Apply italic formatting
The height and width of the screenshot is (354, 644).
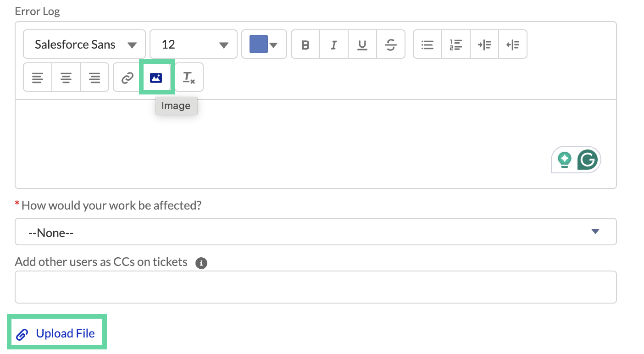[333, 44]
